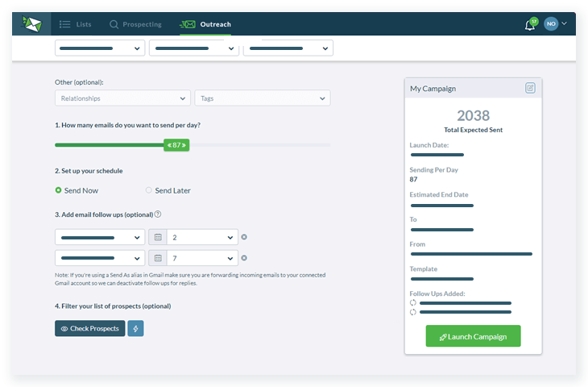Edit campaign name via pencil icon
Image resolution: width=588 pixels, height=387 pixels.
(530, 88)
